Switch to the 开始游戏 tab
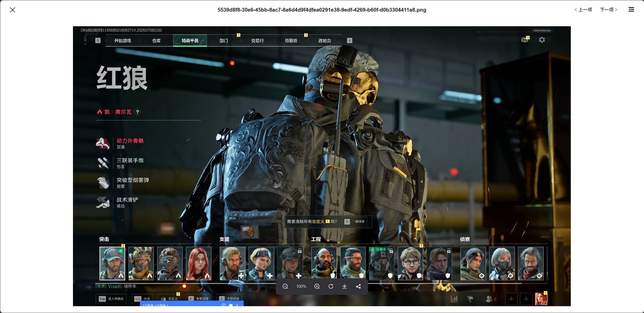The width and height of the screenshot is (644, 313). [x=122, y=41]
